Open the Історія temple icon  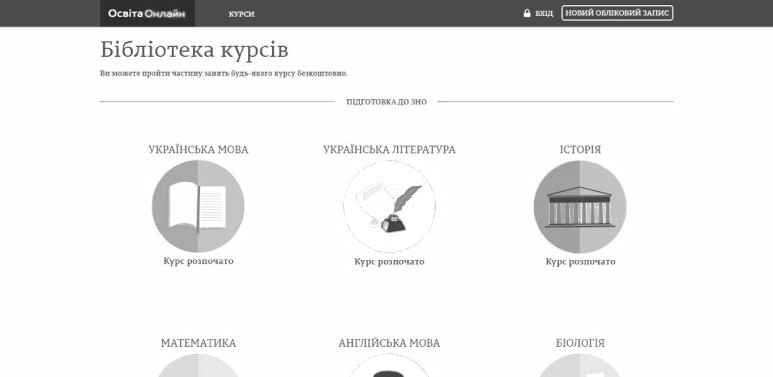(x=580, y=206)
